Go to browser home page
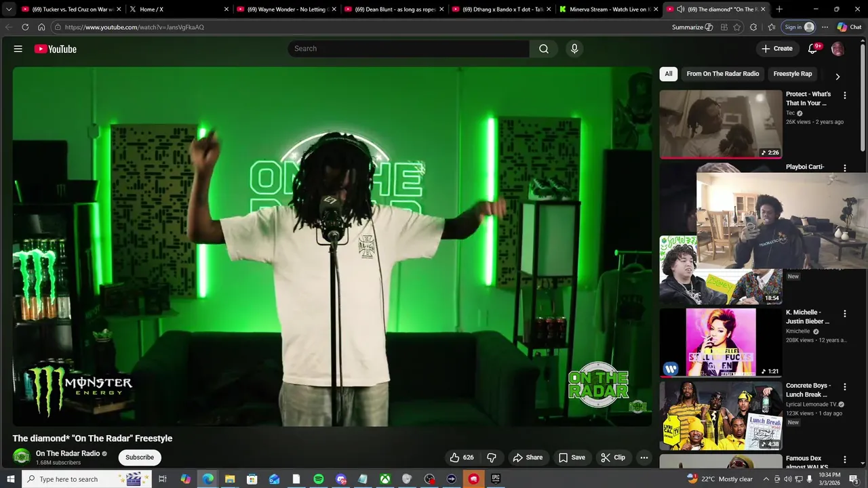 pyautogui.click(x=41, y=27)
